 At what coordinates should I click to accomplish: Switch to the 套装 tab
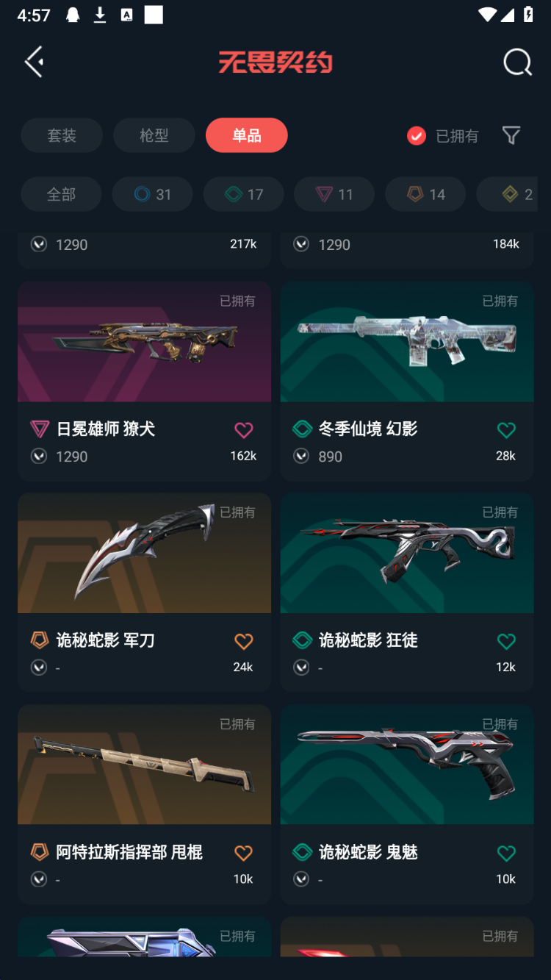click(x=62, y=135)
